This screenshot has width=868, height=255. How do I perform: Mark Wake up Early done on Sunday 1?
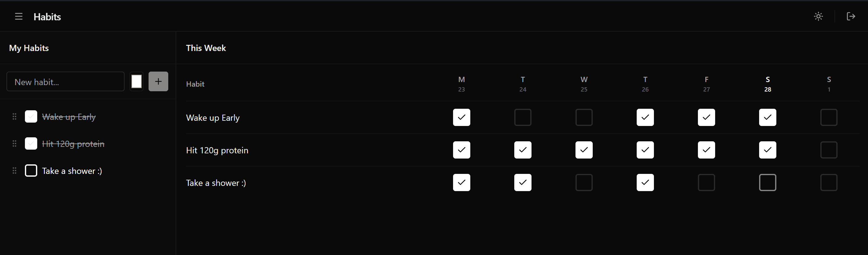tap(829, 117)
